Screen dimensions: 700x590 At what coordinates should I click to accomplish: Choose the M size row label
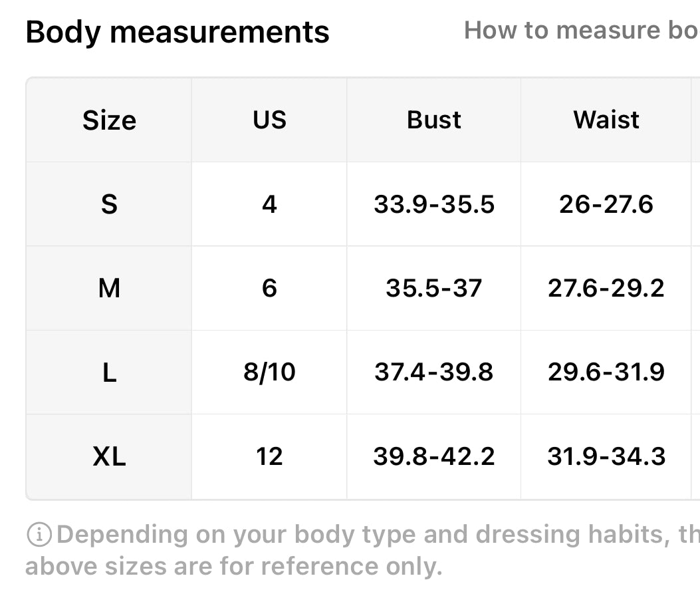pyautogui.click(x=110, y=288)
